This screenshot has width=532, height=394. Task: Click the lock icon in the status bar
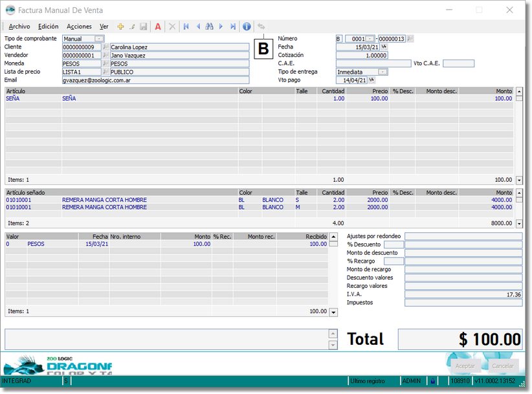click(432, 382)
